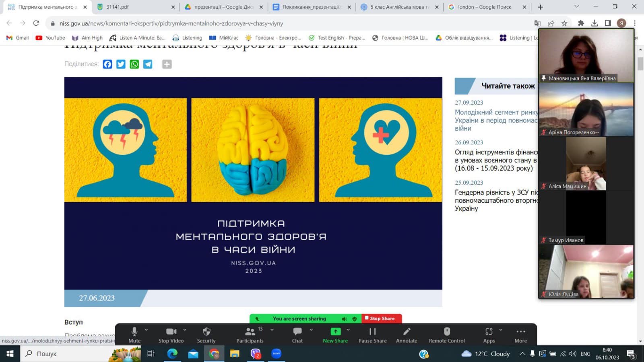644x362 pixels.
Task: Open Test English bookmark
Action: [x=337, y=38]
